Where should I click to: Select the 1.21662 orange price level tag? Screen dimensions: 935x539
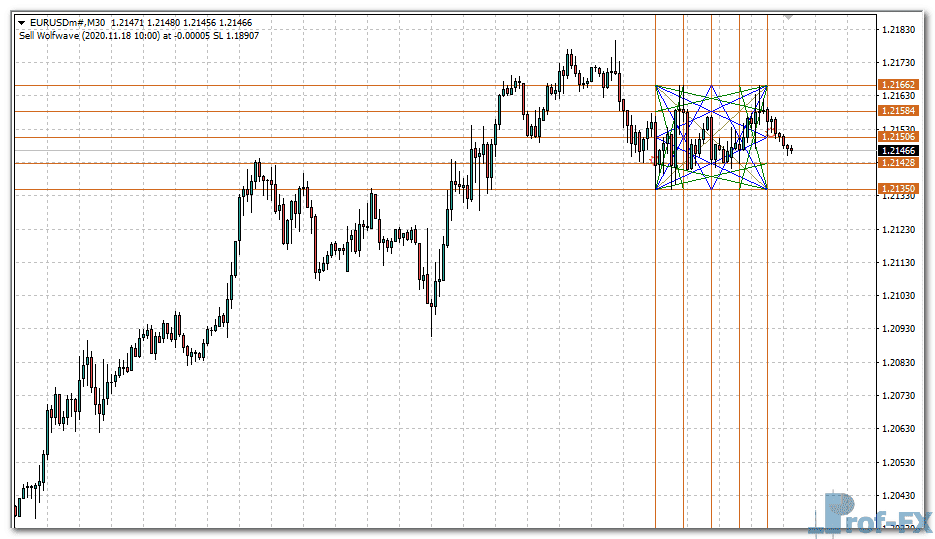pyautogui.click(x=897, y=86)
